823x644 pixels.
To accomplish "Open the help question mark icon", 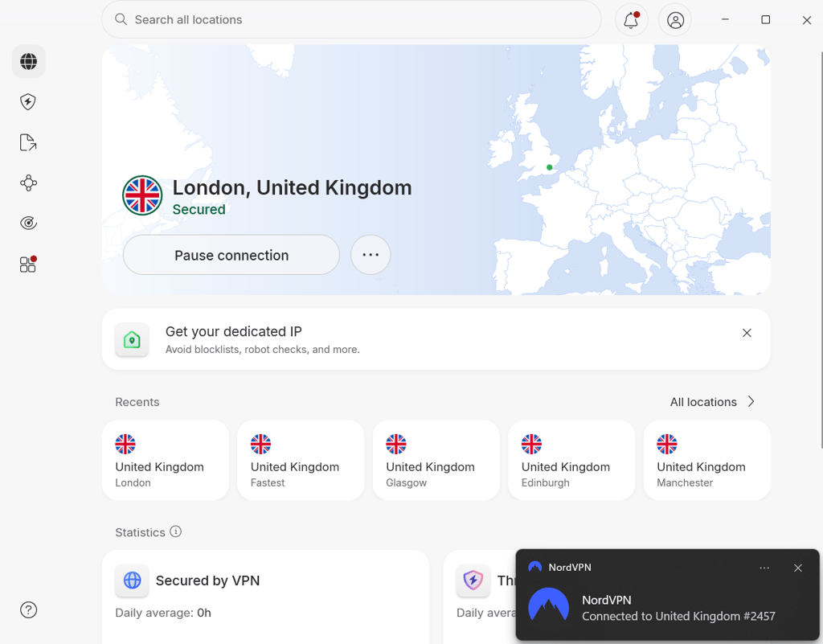I will point(28,610).
